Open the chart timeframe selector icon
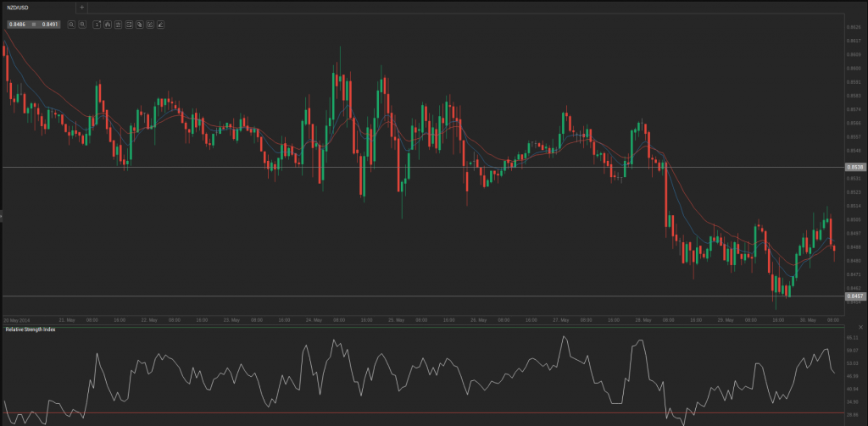The width and height of the screenshot is (868, 426). (97, 25)
